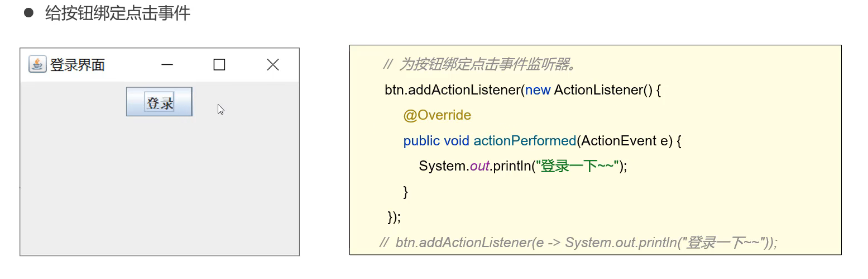Maximize the 登录界面 window

219,65
